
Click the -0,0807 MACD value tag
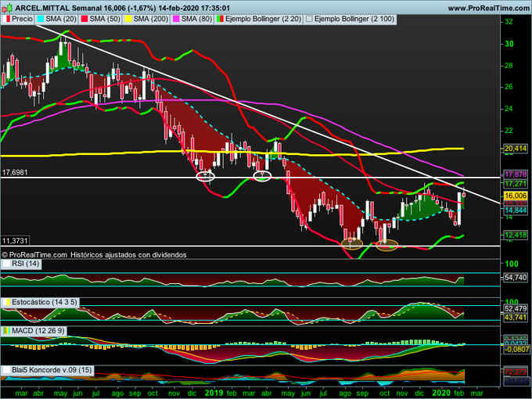[516, 349]
